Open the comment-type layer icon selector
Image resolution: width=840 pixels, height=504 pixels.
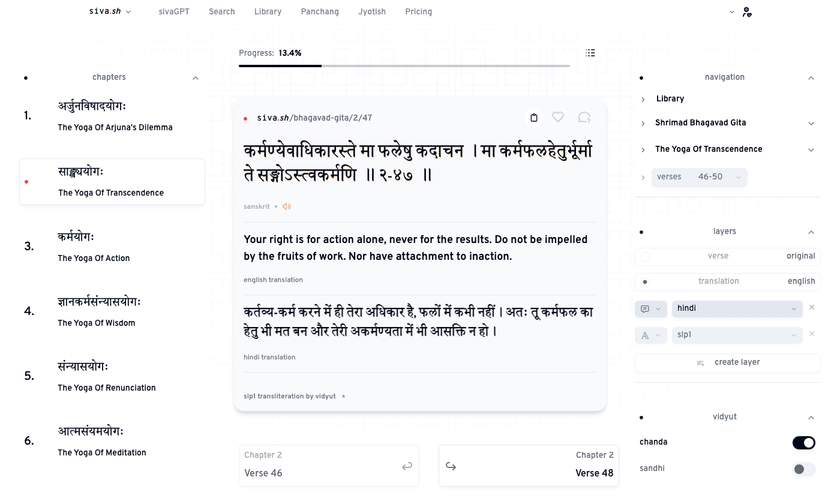[650, 309]
